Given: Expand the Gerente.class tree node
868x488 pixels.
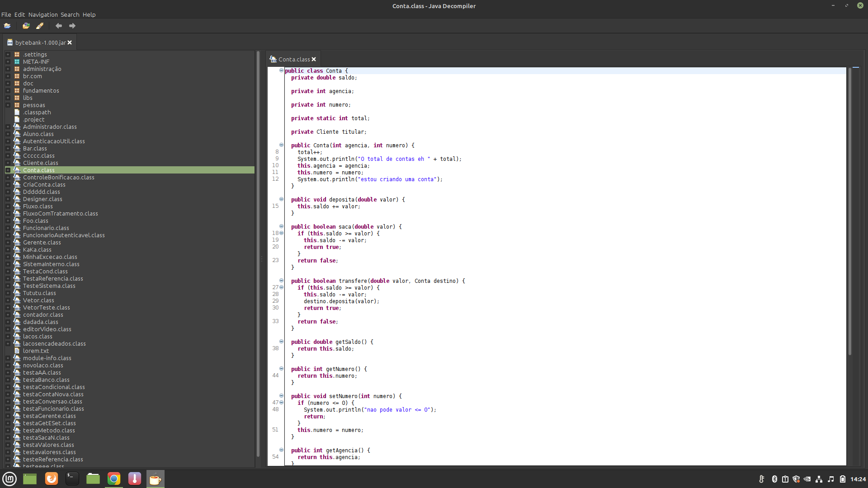Looking at the screenshot, I should pyautogui.click(x=8, y=242).
